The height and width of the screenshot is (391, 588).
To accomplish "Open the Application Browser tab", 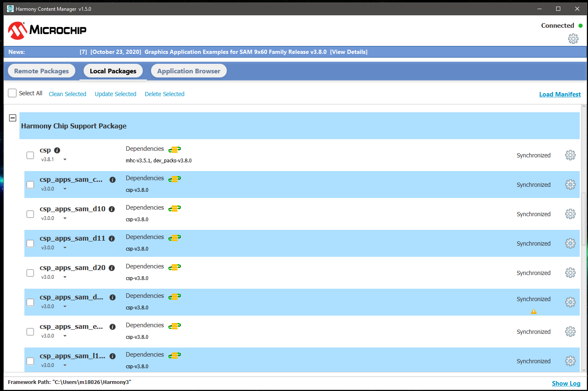I will [x=189, y=71].
